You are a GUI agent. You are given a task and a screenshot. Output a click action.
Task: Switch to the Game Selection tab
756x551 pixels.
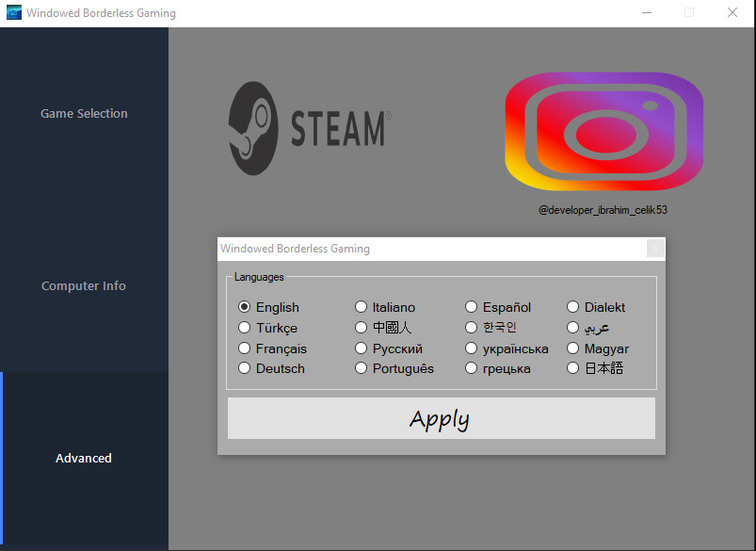pos(83,113)
